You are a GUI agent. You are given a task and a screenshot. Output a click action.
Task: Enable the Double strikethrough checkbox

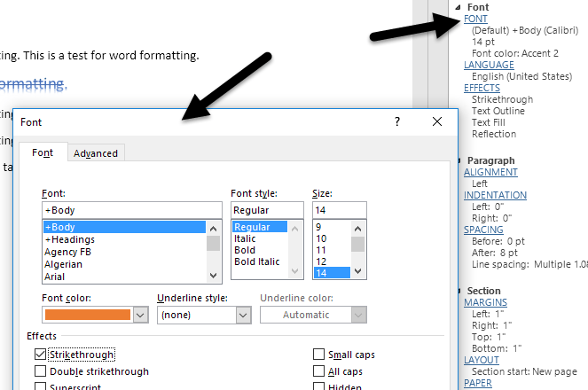coord(40,371)
